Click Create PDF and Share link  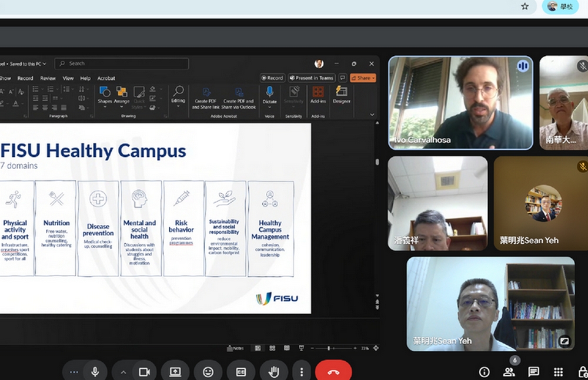tap(205, 98)
